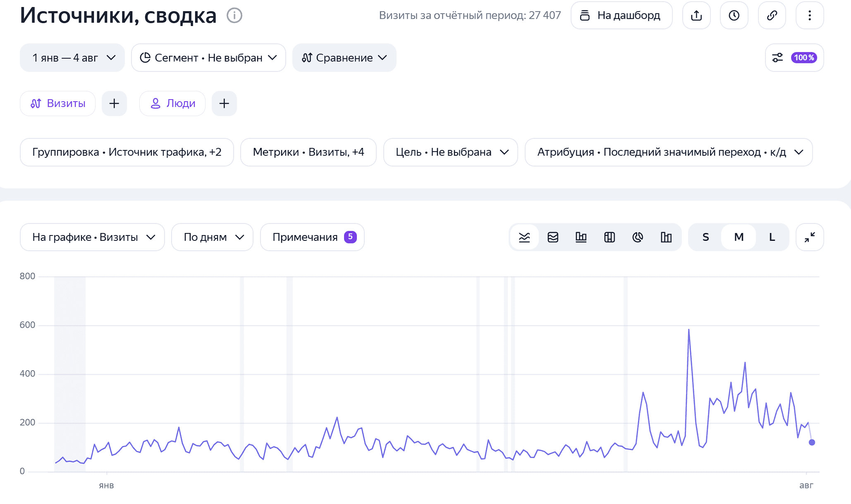Expand the Атрибуция attribution model dropdown
Screen dimensions: 851x504
[x=669, y=152]
